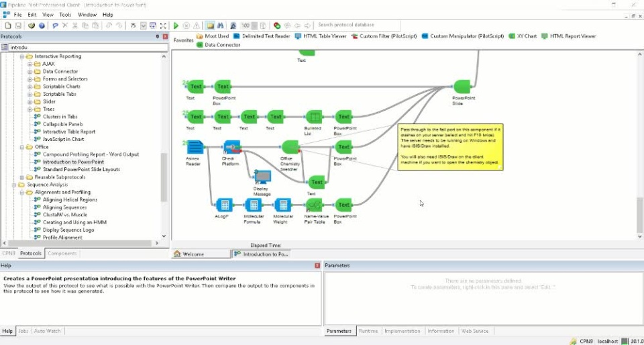Switch to the Components tab
The height and width of the screenshot is (345, 644).
62,254
